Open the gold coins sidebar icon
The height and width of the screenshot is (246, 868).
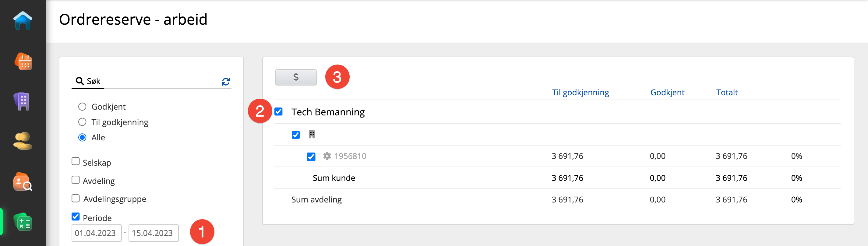pyautogui.click(x=23, y=141)
